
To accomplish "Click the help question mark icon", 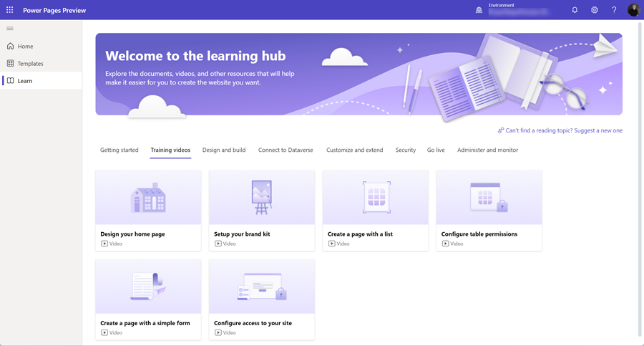I will click(x=614, y=10).
